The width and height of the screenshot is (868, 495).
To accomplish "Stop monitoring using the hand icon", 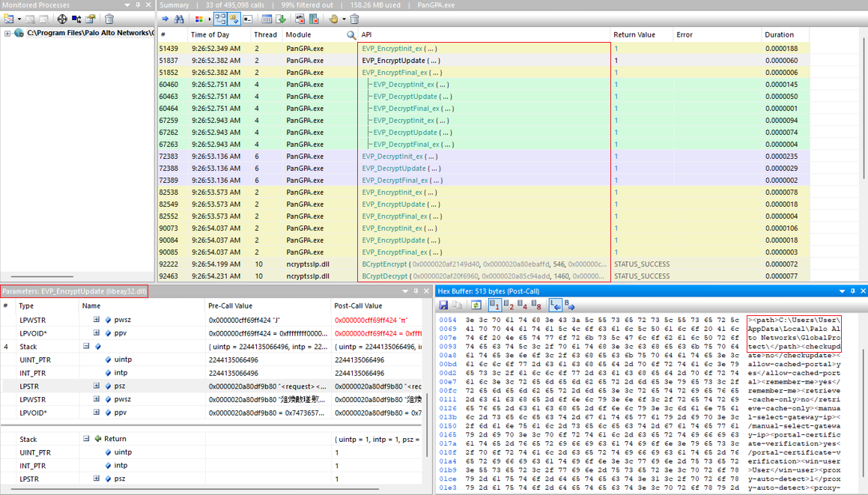I will coord(333,20).
